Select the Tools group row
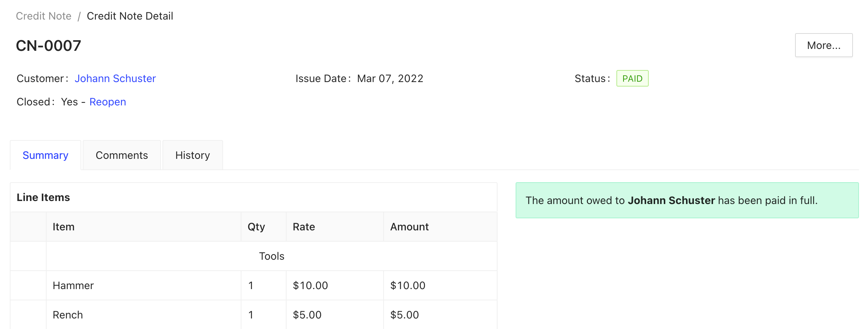The height and width of the screenshot is (329, 868). [x=272, y=256]
